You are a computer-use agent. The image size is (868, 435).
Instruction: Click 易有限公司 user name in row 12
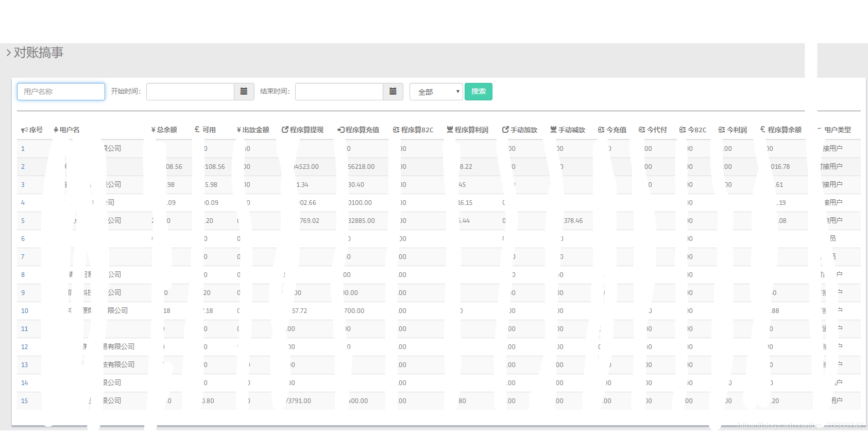tap(119, 346)
